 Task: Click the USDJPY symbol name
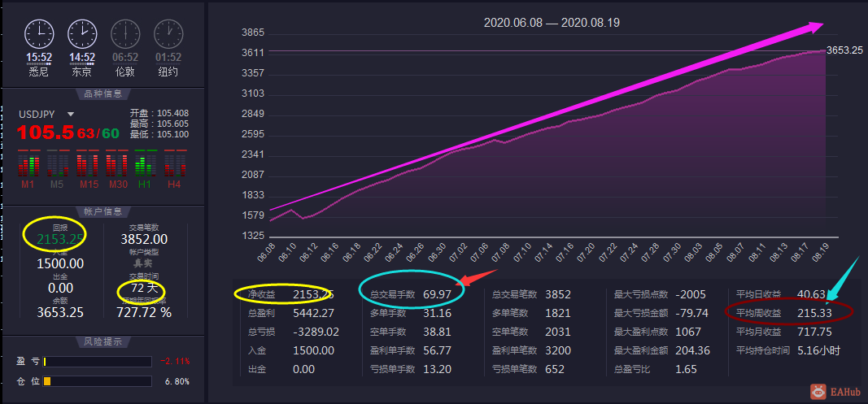coord(37,115)
